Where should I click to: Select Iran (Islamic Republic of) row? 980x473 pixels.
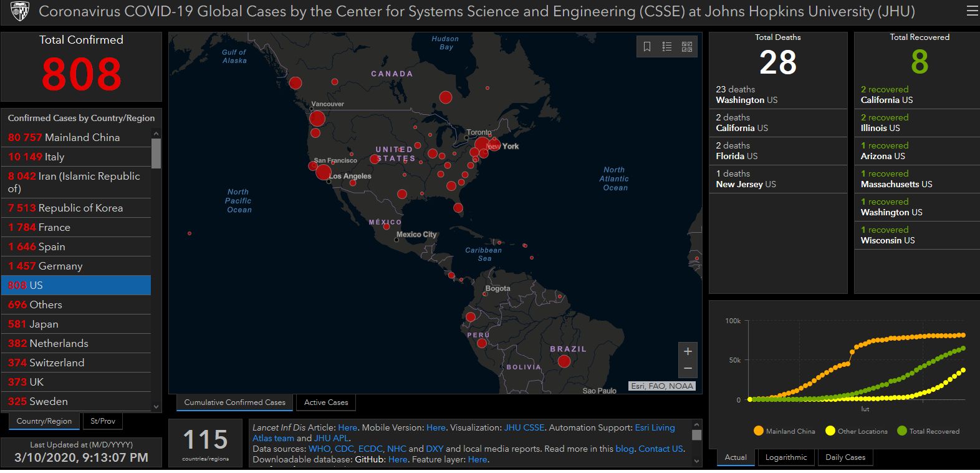coord(76,182)
